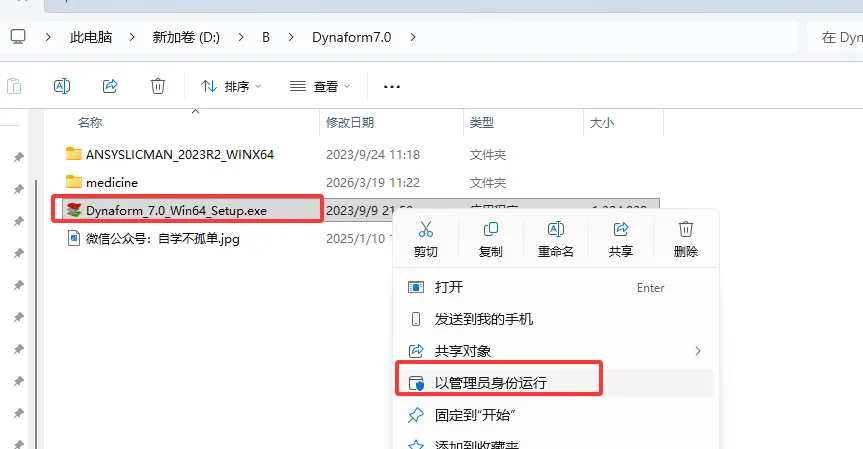
Task: Click the share icon beside 共享对象
Action: [416, 351]
